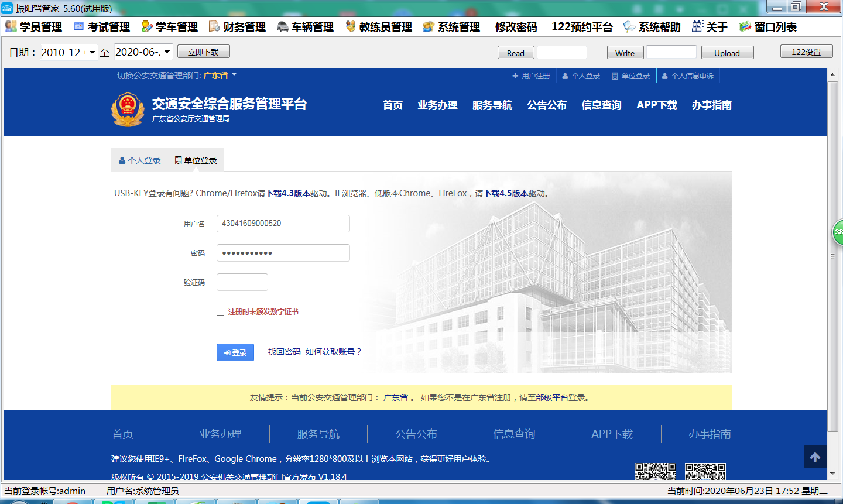
Task: Open the 财务管理 toolbar icon
Action: [214, 26]
